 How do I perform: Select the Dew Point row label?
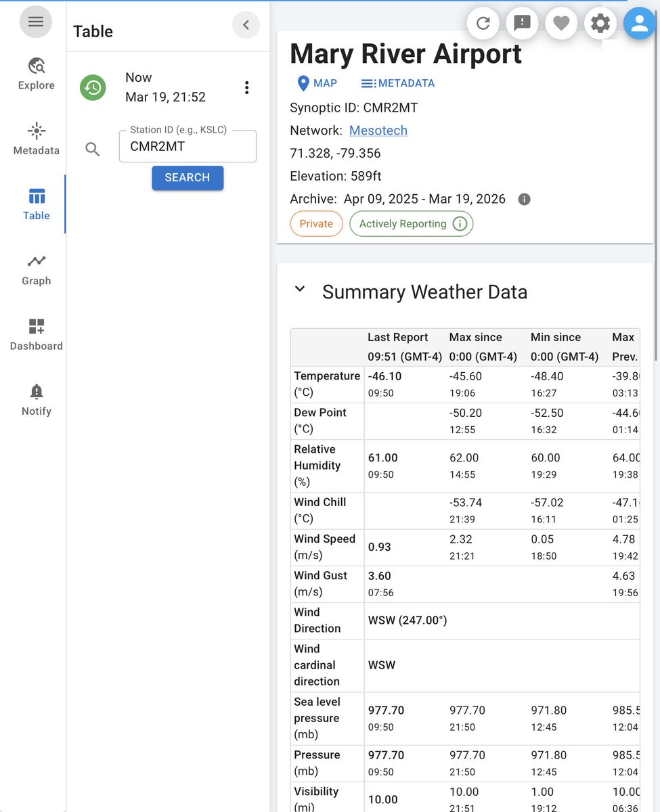320,421
